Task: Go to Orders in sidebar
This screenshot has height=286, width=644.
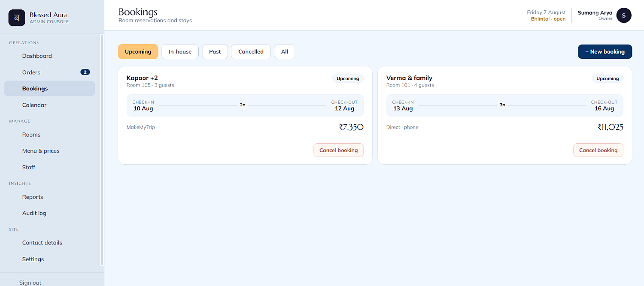Action: pyautogui.click(x=31, y=72)
